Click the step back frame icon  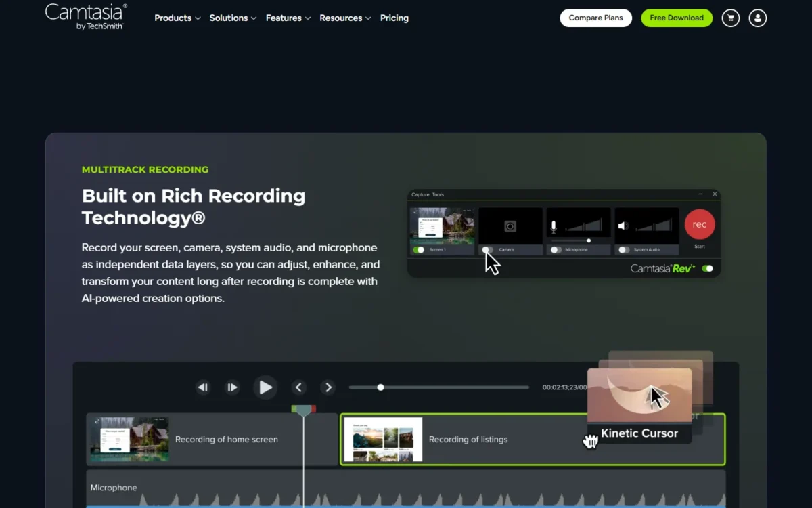pyautogui.click(x=203, y=387)
